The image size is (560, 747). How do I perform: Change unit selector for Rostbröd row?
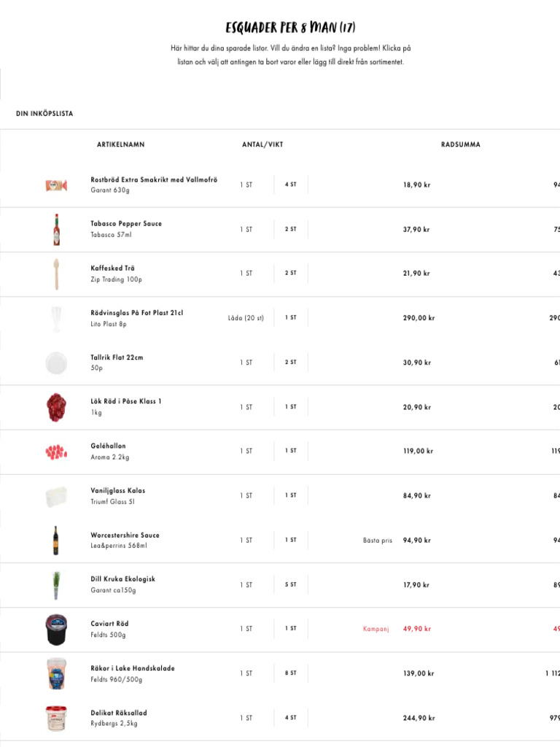246,185
